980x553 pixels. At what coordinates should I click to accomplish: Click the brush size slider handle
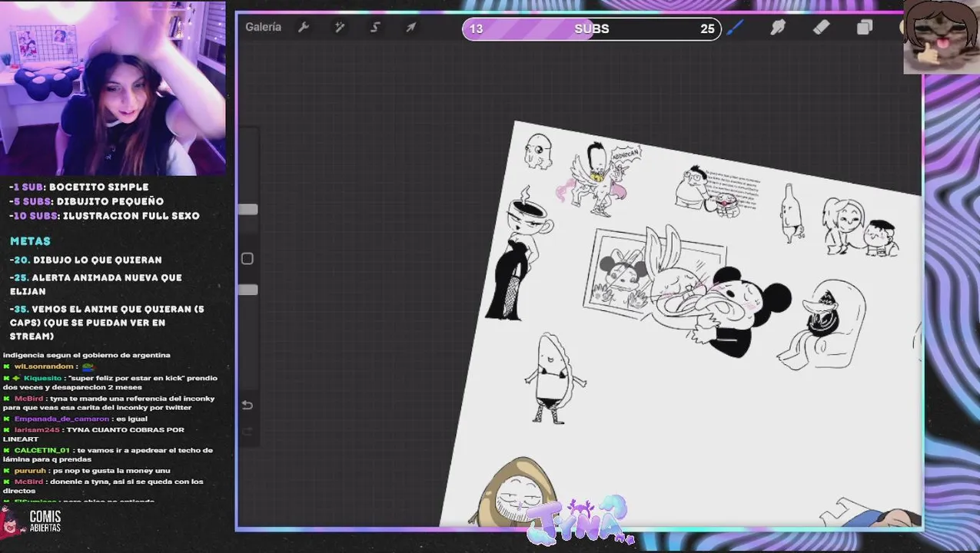point(247,209)
